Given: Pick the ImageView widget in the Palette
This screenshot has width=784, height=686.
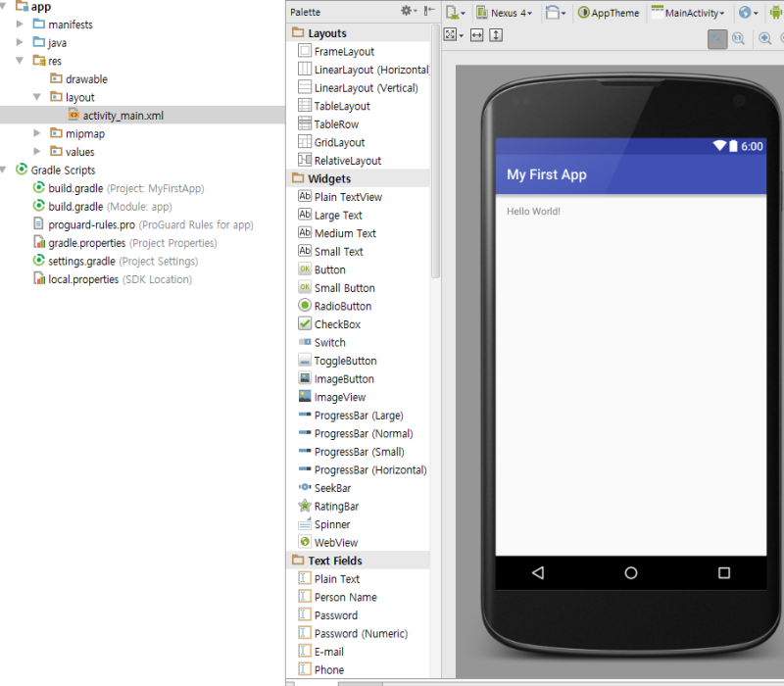Looking at the screenshot, I should (333, 396).
